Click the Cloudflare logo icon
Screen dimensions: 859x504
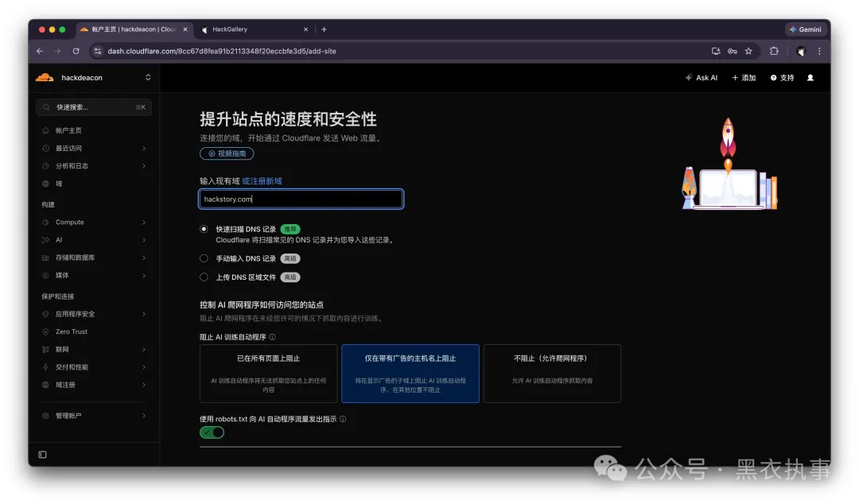[45, 78]
